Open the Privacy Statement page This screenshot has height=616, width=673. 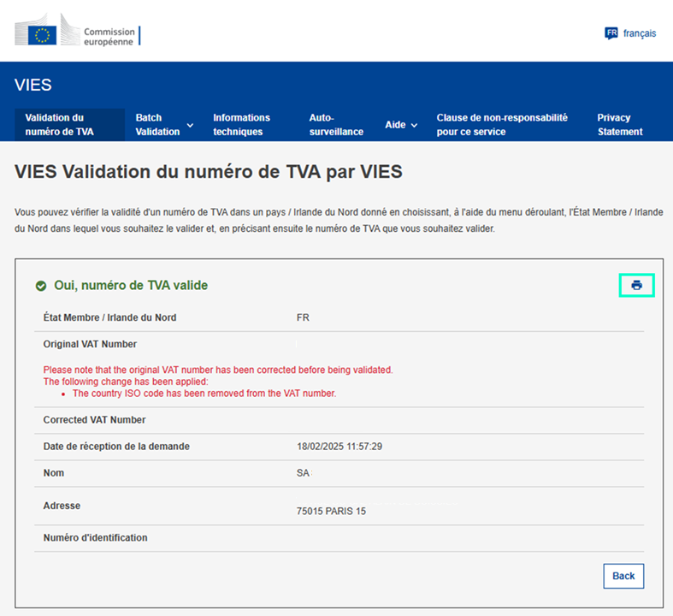point(619,125)
